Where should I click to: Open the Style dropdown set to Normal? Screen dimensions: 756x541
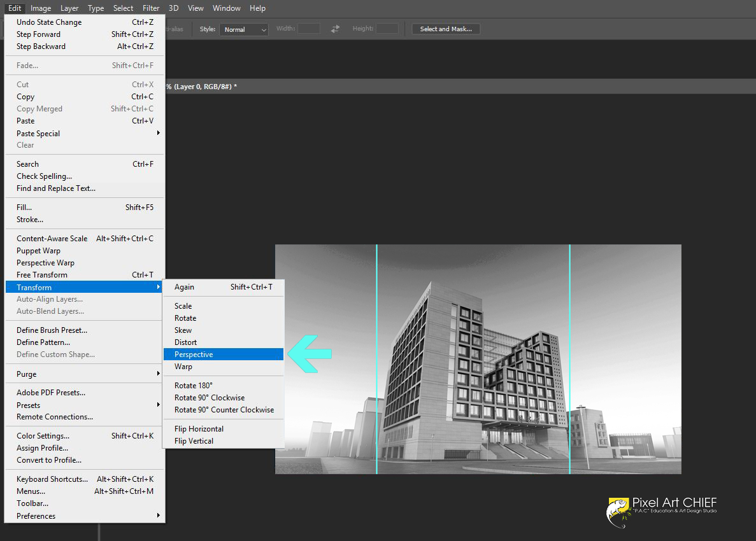(244, 29)
